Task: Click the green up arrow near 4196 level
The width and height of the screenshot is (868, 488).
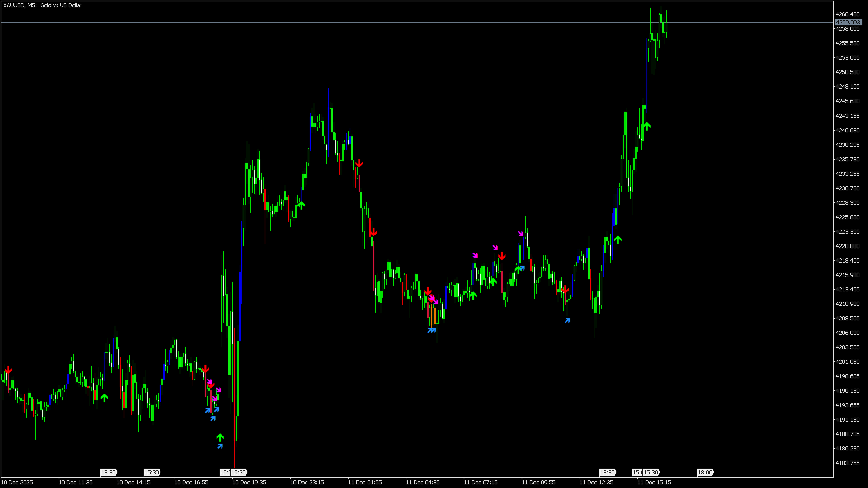Action: 104,398
